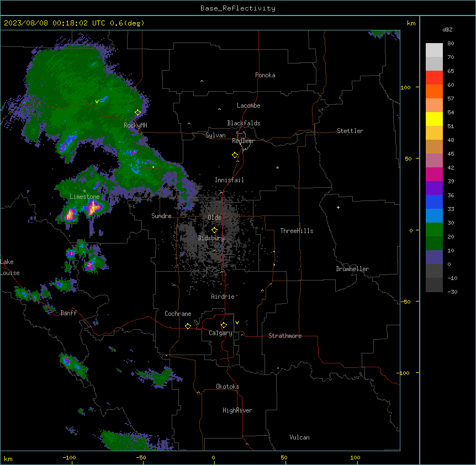Click the high-reflectivity storm core below Limestone
The width and height of the screenshot is (476, 465).
(x=94, y=208)
